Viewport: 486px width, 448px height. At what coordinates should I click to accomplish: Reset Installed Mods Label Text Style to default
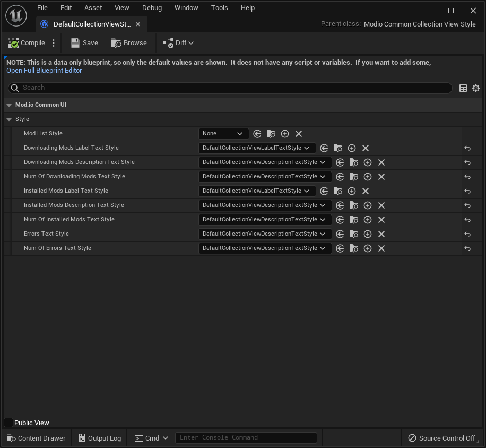(467, 191)
